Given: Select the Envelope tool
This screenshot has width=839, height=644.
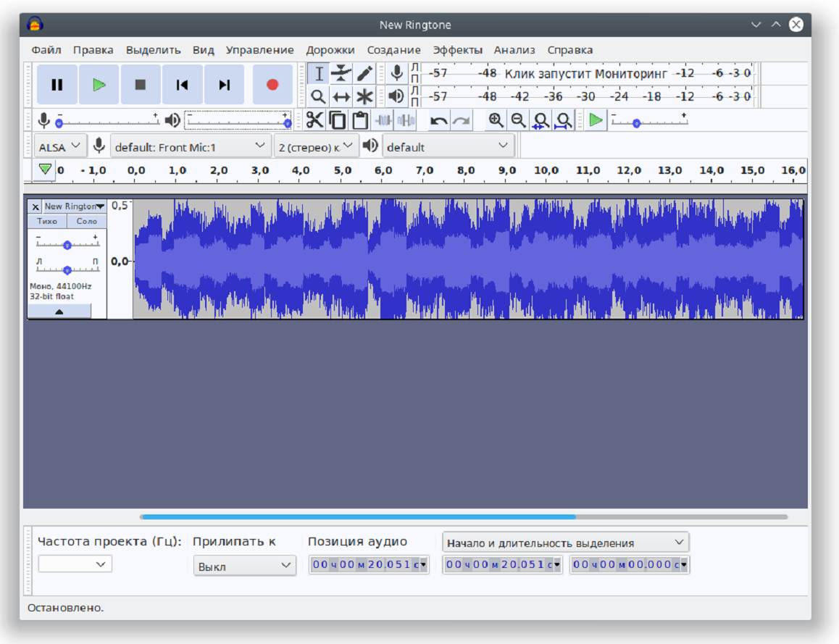Looking at the screenshot, I should (x=341, y=73).
